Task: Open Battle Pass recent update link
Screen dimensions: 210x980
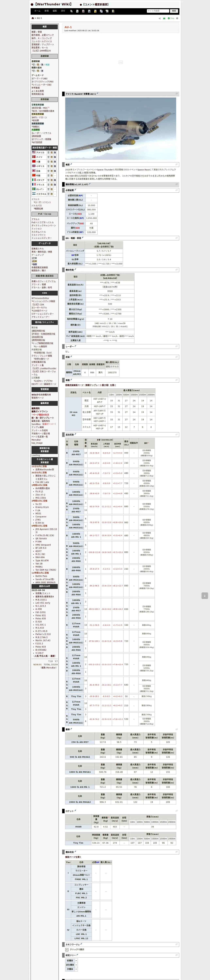Action: pos(42,576)
